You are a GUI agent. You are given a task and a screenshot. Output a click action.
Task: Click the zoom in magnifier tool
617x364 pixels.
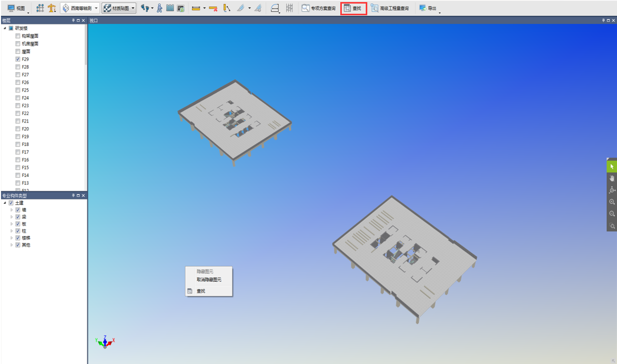click(612, 202)
